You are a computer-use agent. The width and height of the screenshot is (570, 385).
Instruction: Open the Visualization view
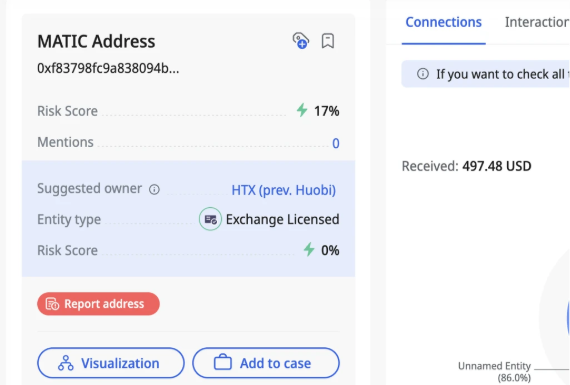coord(111,363)
